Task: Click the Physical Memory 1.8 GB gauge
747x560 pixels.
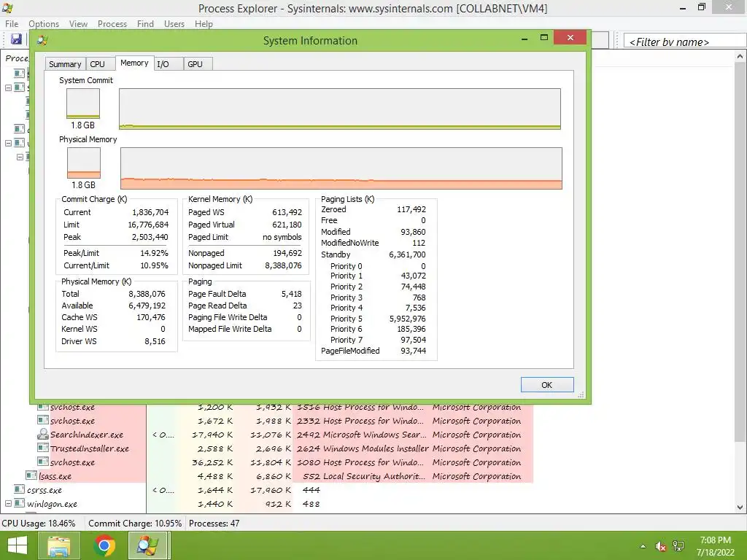Action: [84, 163]
